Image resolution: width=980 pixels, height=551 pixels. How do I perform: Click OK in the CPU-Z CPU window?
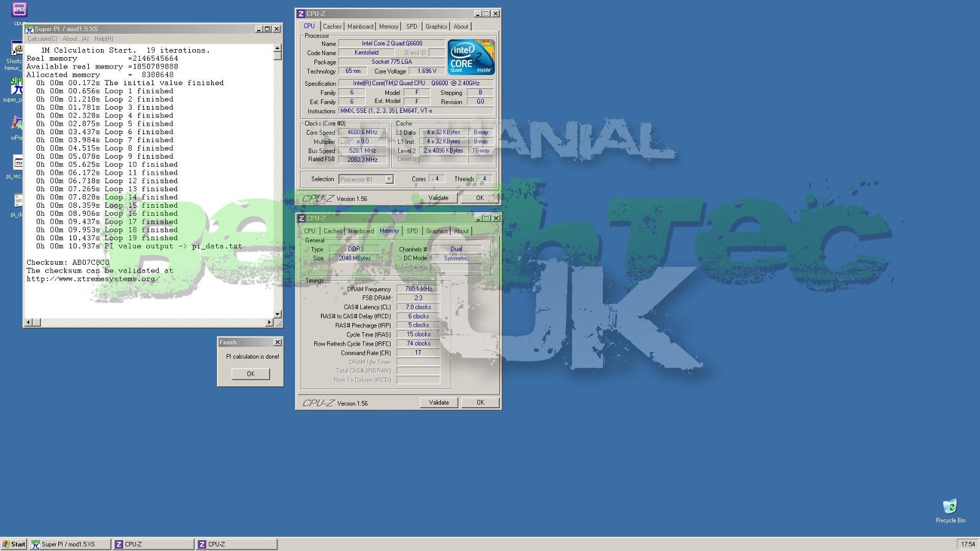click(480, 198)
